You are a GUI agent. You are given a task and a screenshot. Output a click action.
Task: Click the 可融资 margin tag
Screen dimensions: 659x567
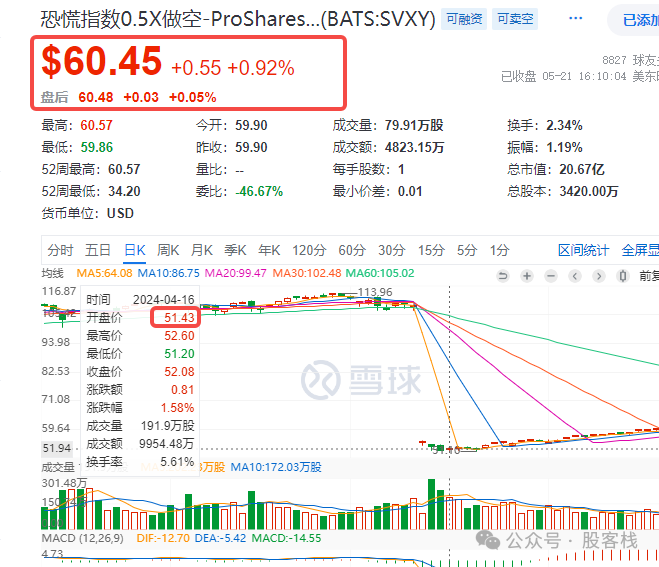pyautogui.click(x=464, y=19)
